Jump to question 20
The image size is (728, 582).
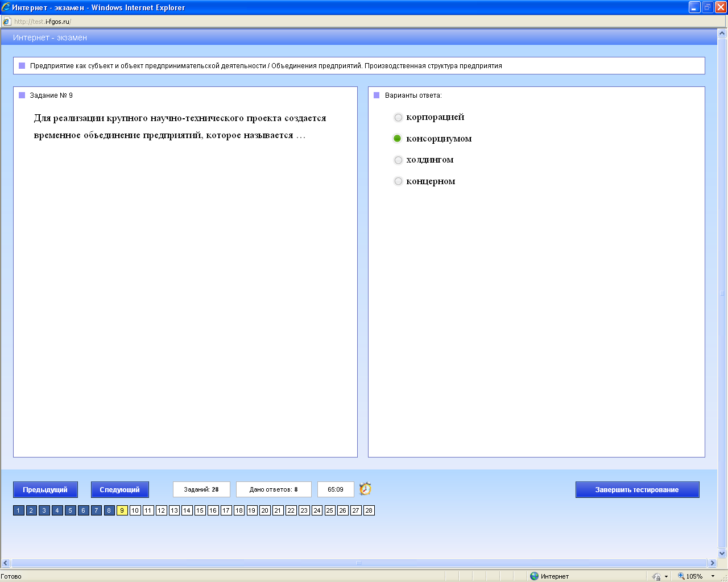click(x=265, y=510)
